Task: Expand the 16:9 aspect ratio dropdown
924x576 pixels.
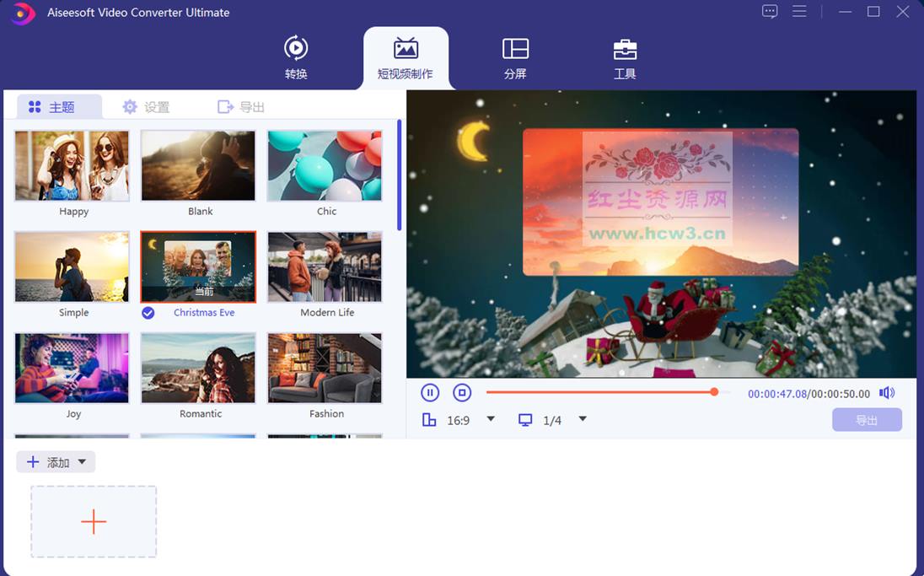Action: [491, 419]
